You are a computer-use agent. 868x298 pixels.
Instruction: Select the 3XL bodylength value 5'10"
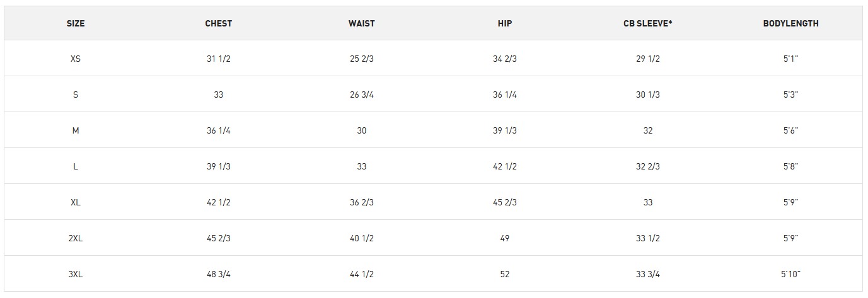[791, 274]
